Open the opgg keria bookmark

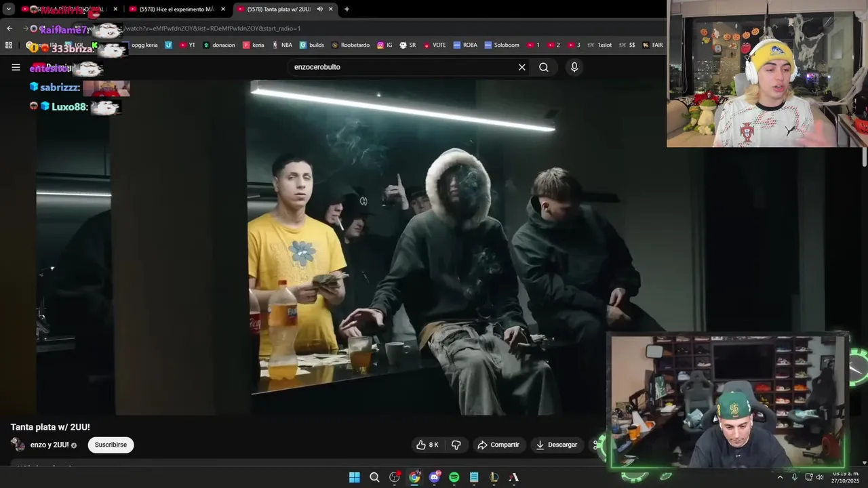pos(144,45)
